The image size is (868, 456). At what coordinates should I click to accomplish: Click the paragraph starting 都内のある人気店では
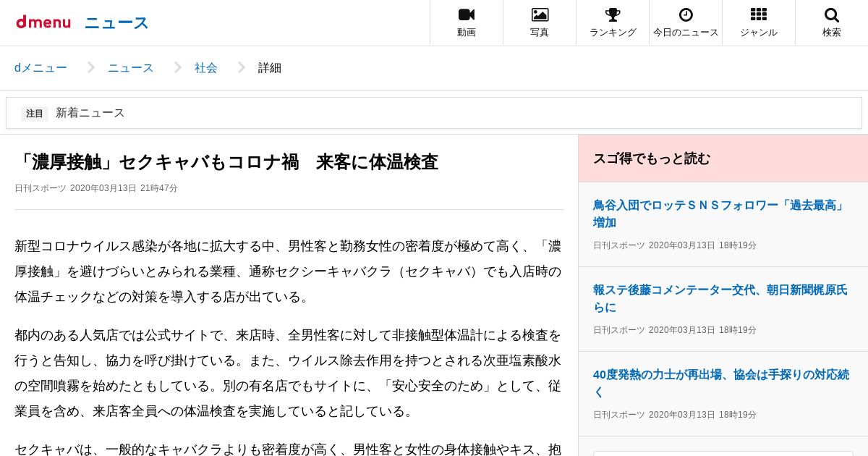[289, 373]
